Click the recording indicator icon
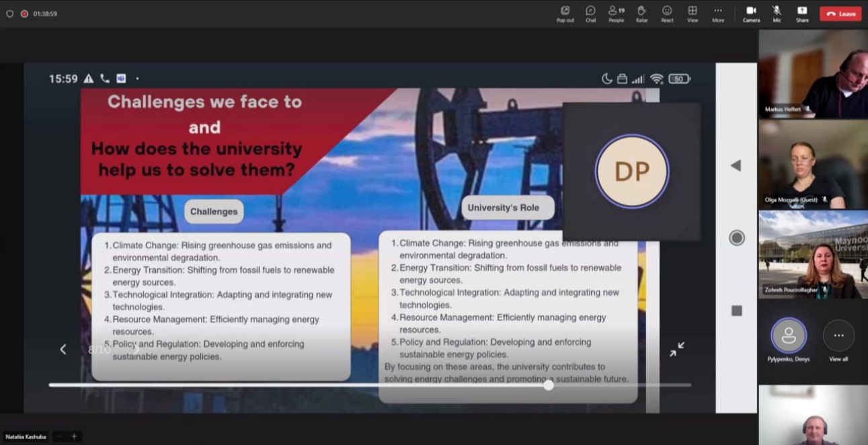Image resolution: width=868 pixels, height=445 pixels. point(24,13)
